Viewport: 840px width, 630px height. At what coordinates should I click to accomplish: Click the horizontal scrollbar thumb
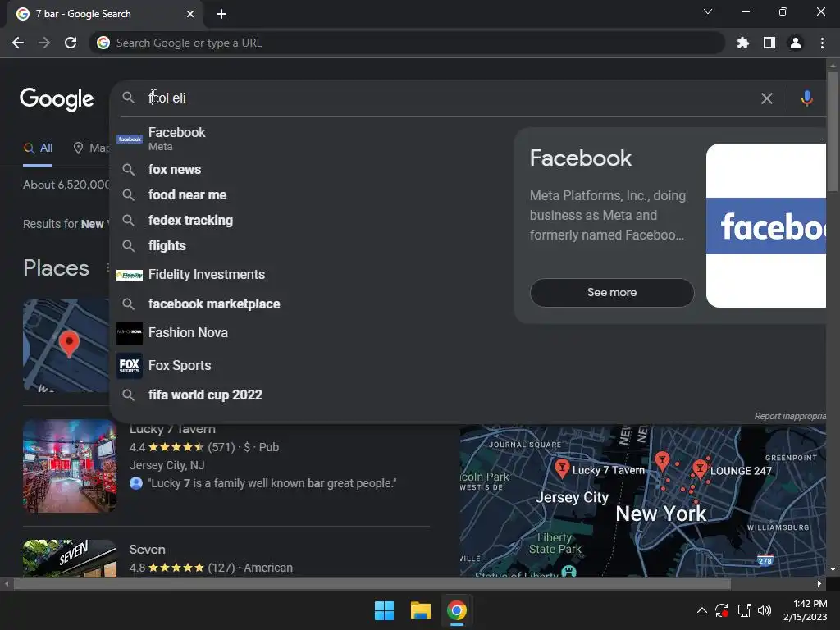point(372,583)
